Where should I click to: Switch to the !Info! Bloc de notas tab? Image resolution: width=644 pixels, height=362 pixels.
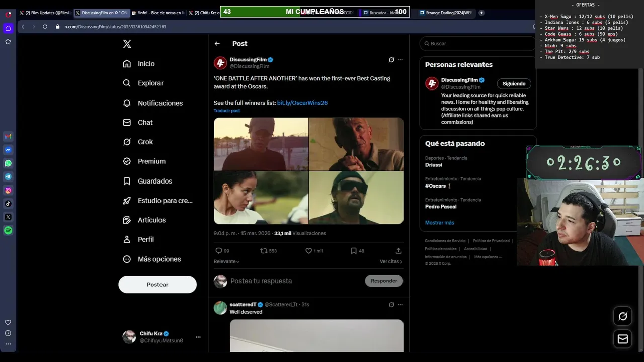[x=158, y=13]
